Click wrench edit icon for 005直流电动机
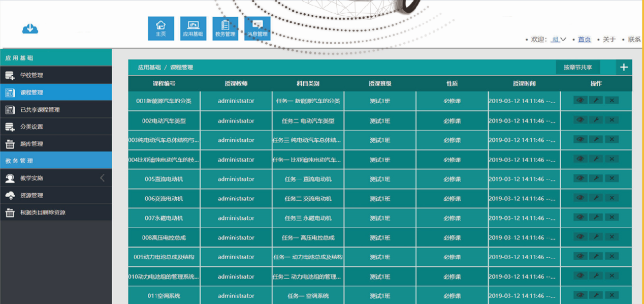Image resolution: width=644 pixels, height=304 pixels. pos(596,178)
